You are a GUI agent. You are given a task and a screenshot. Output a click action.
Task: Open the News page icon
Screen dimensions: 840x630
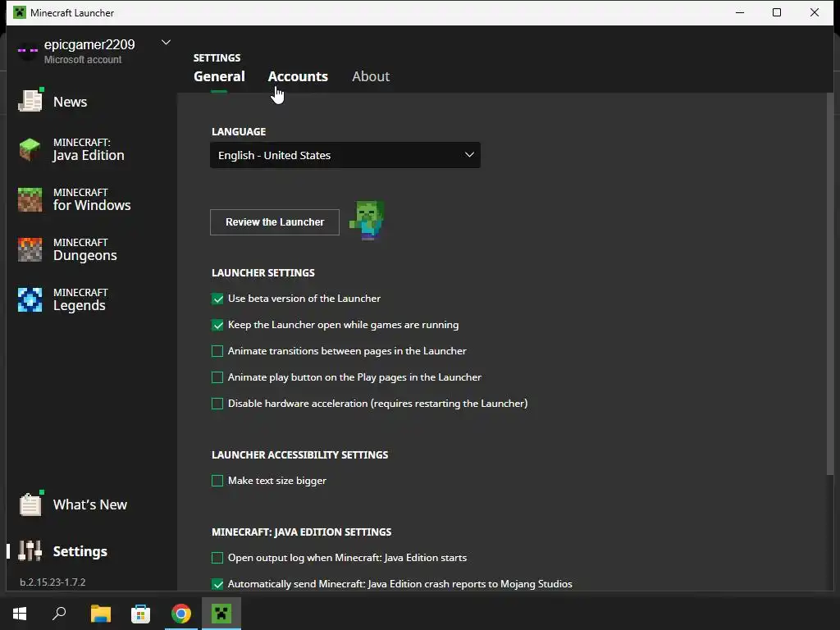pos(30,100)
